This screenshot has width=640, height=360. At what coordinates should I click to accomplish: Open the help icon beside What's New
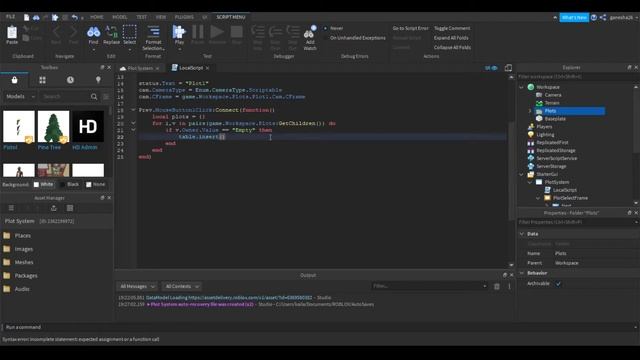pyautogui.click(x=594, y=18)
